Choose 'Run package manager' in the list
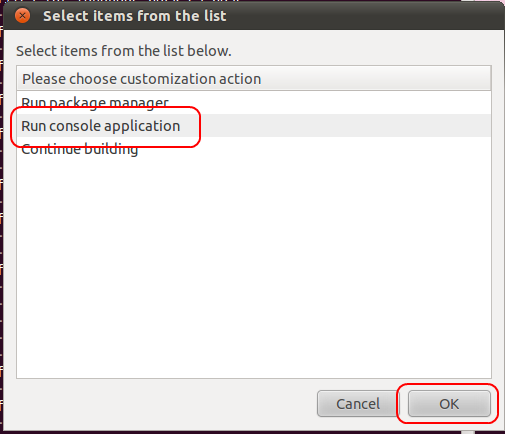 tap(254, 103)
